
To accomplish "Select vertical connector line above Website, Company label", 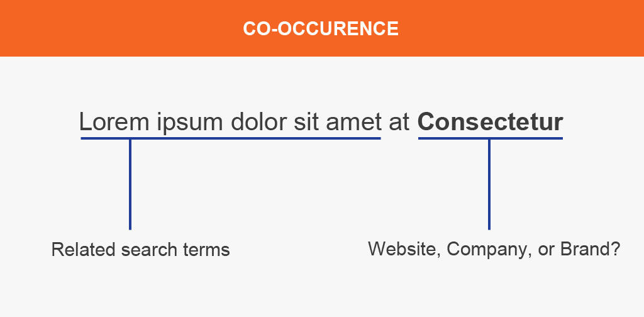I will [489, 184].
